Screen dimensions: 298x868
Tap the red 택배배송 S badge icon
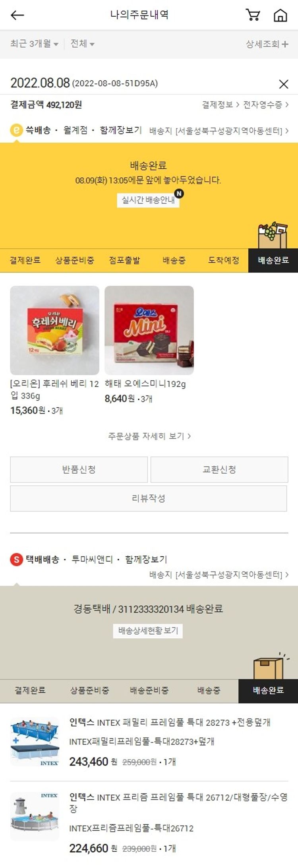tap(16, 560)
